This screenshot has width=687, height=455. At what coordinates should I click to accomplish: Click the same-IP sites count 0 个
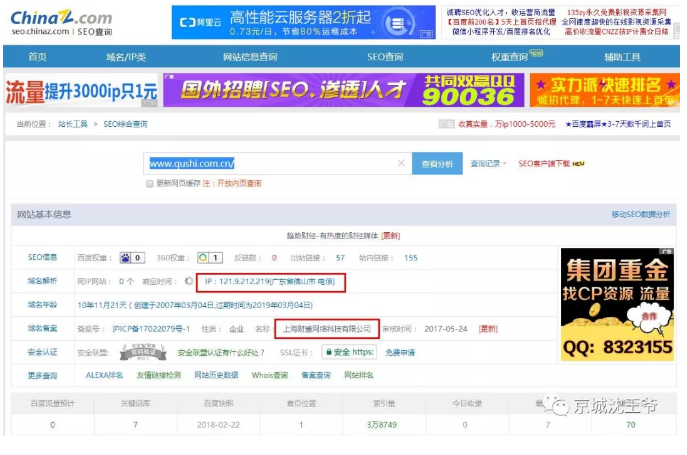[126, 281]
